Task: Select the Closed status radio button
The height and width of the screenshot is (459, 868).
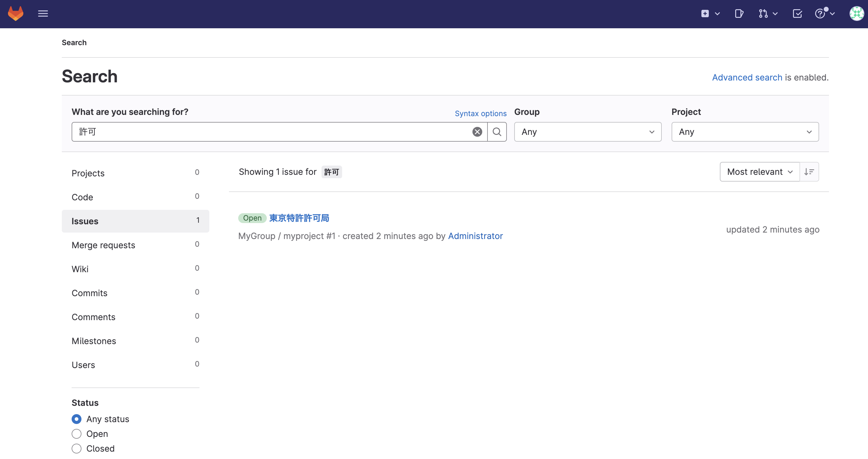Action: point(77,449)
